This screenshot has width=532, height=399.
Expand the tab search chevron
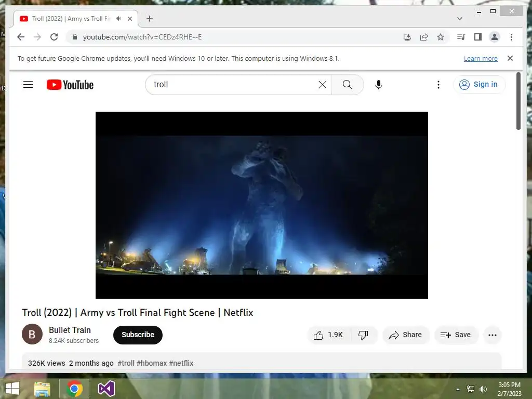(x=459, y=19)
